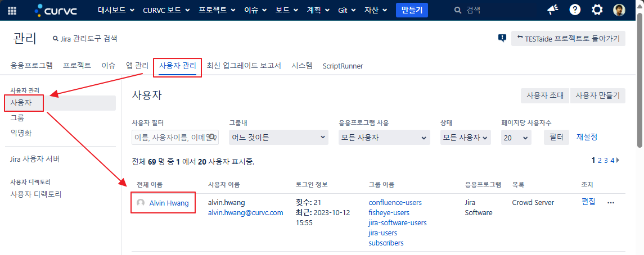Switch to 최신 업그레이드 보고서 tab

click(244, 66)
